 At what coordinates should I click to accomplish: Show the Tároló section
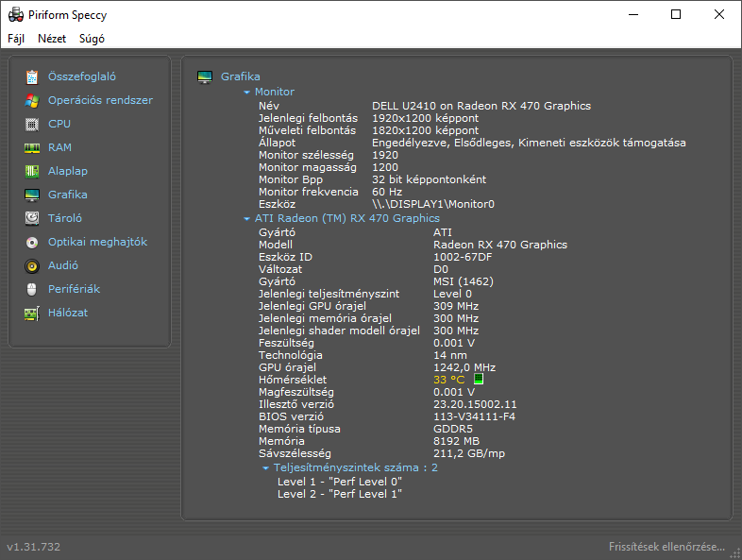tap(65, 218)
